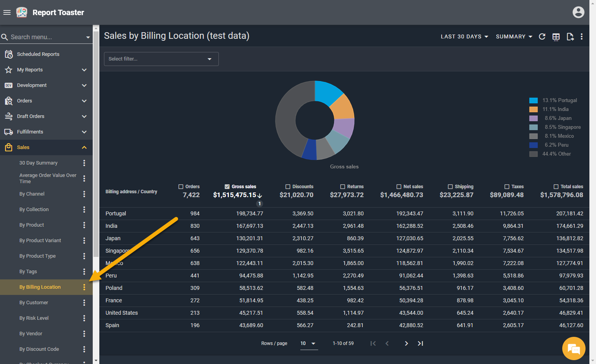Enable the Orders column checkbox
The width and height of the screenshot is (596, 364).
tap(181, 187)
